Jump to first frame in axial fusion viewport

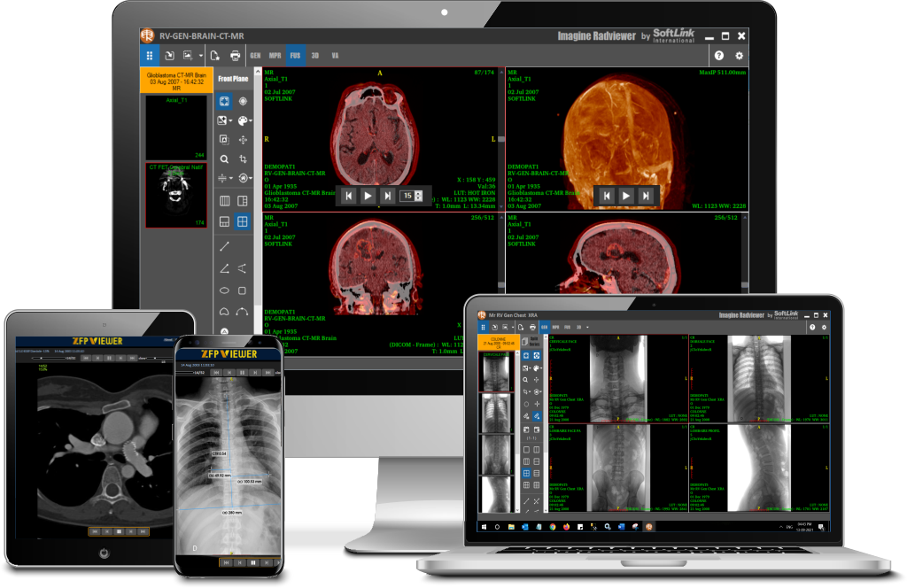(x=349, y=196)
